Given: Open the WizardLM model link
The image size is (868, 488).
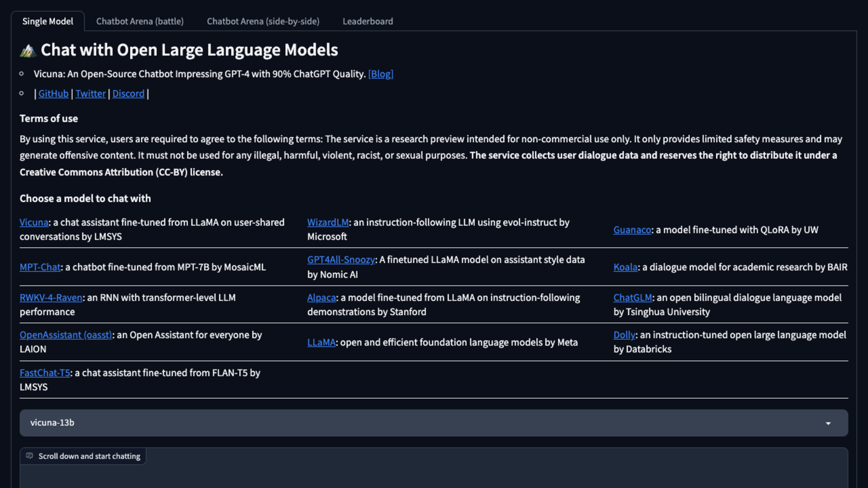Looking at the screenshot, I should click(x=328, y=222).
